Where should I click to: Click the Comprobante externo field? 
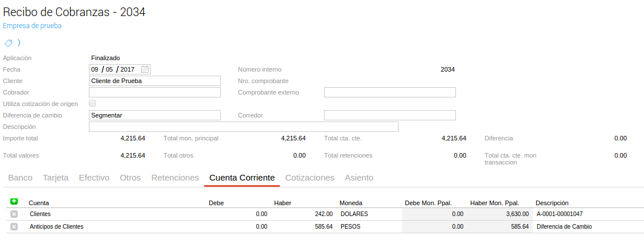click(x=390, y=92)
